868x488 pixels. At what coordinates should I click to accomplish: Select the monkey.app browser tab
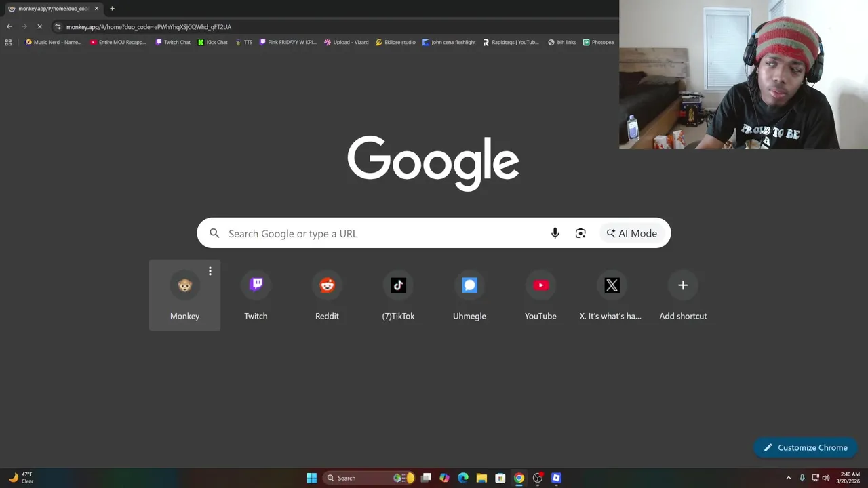point(53,9)
